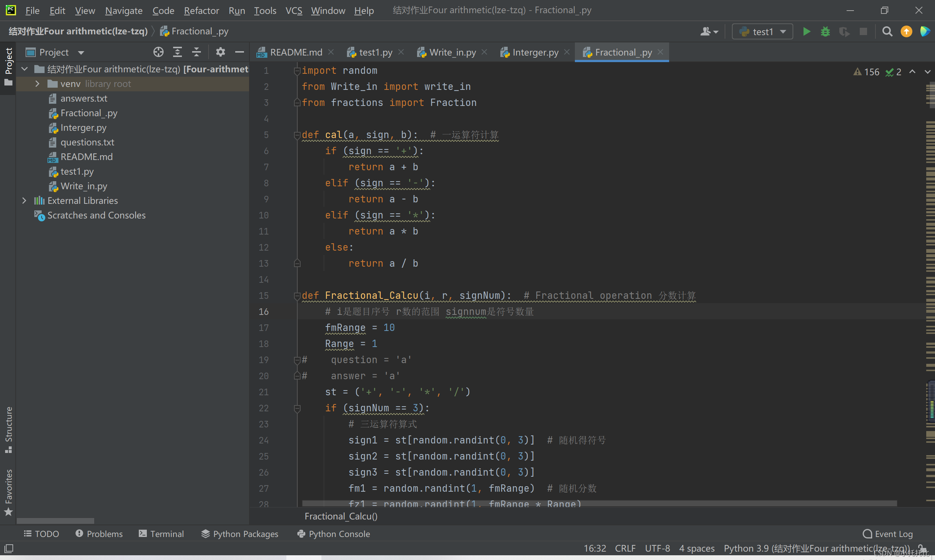Hide the Project panel with minus icon

[240, 52]
